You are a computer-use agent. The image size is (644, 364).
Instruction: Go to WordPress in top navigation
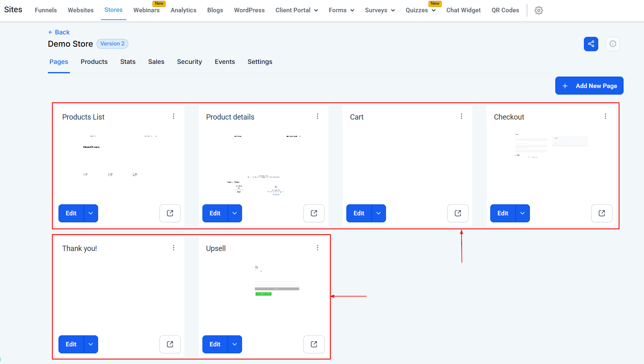pyautogui.click(x=249, y=10)
